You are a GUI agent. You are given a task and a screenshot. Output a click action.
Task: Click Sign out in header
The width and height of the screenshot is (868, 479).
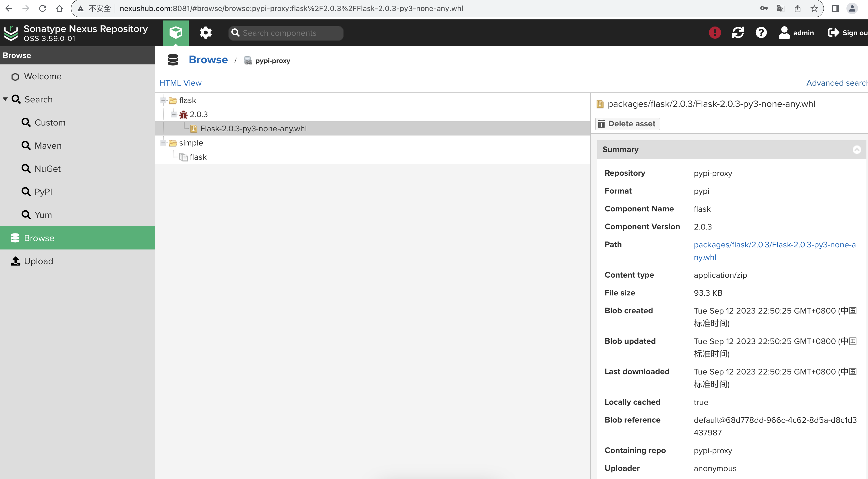[x=847, y=33]
